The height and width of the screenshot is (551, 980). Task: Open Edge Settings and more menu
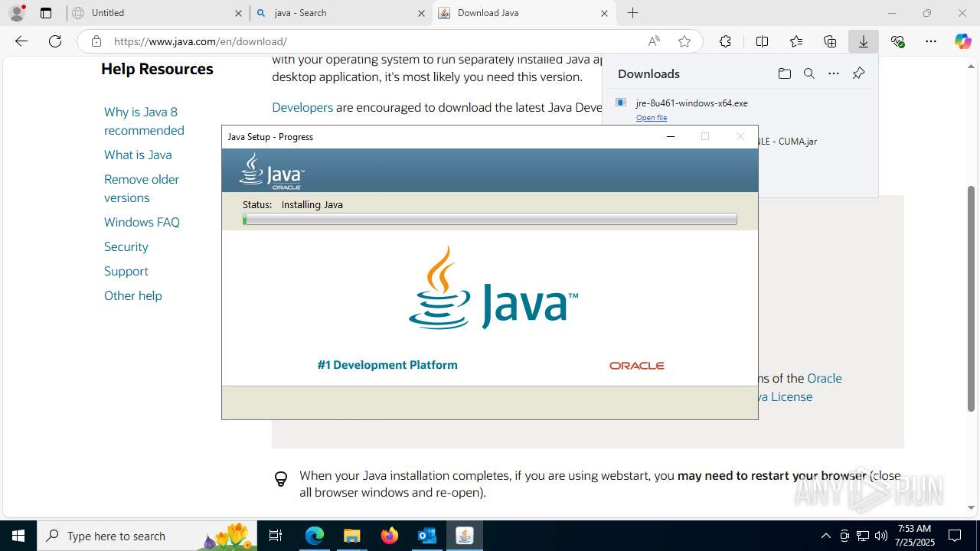click(x=931, y=41)
